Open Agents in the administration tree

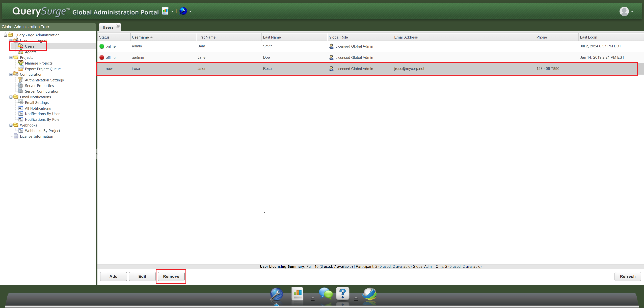31,52
